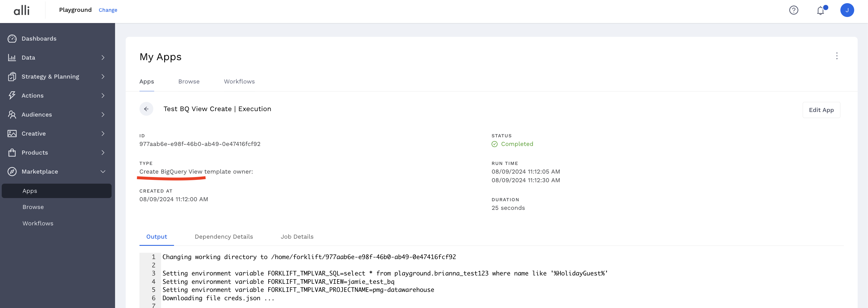
Task: Open the help question mark icon
Action: click(794, 10)
